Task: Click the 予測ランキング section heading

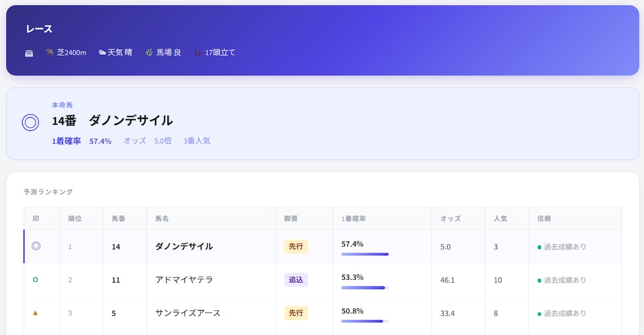Action: (49, 192)
